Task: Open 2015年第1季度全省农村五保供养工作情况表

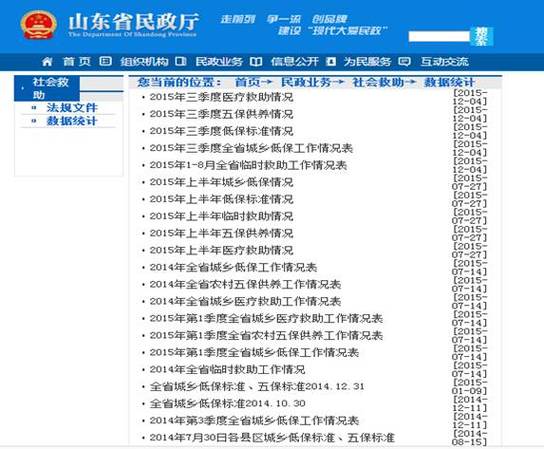Action: pyautogui.click(x=266, y=335)
